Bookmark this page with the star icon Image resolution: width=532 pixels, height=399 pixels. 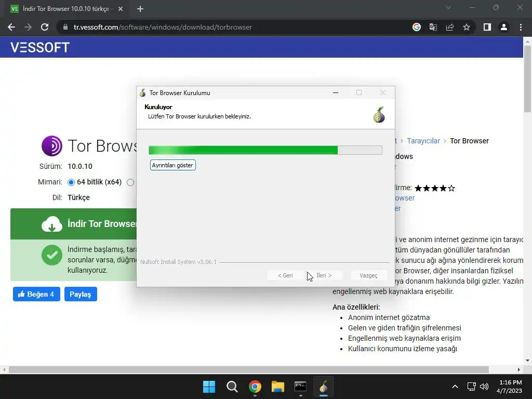(467, 27)
